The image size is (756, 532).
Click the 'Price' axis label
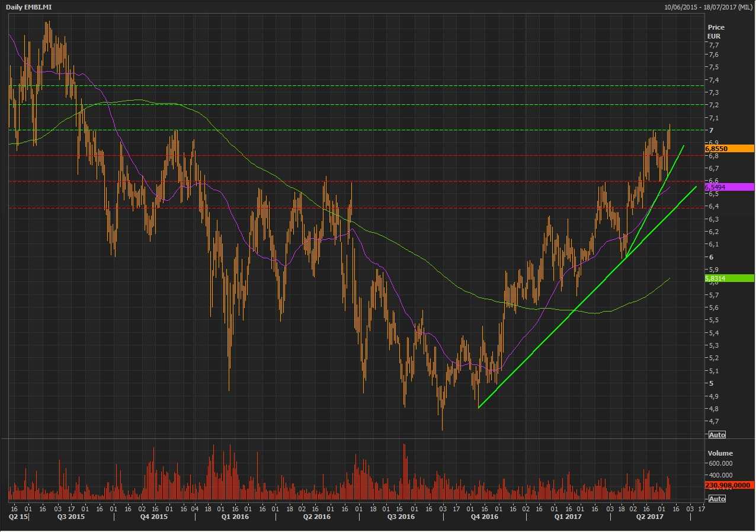pyautogui.click(x=716, y=27)
